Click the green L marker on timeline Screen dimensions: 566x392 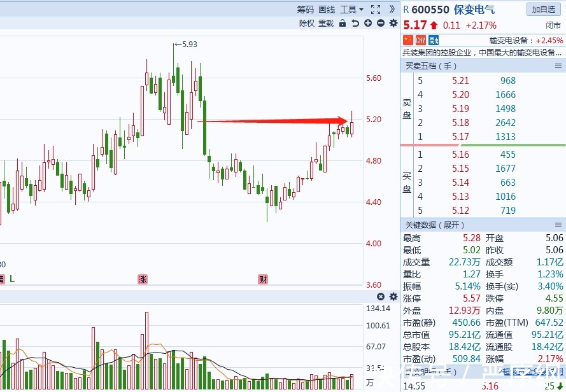(x=12, y=279)
